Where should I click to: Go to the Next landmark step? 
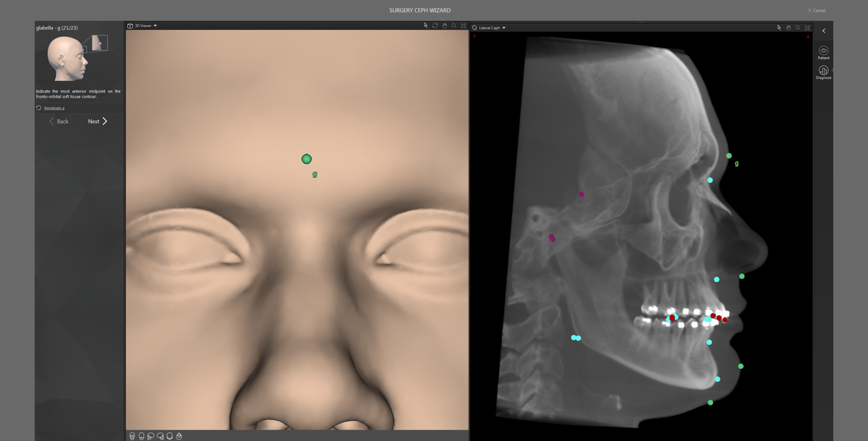(98, 121)
